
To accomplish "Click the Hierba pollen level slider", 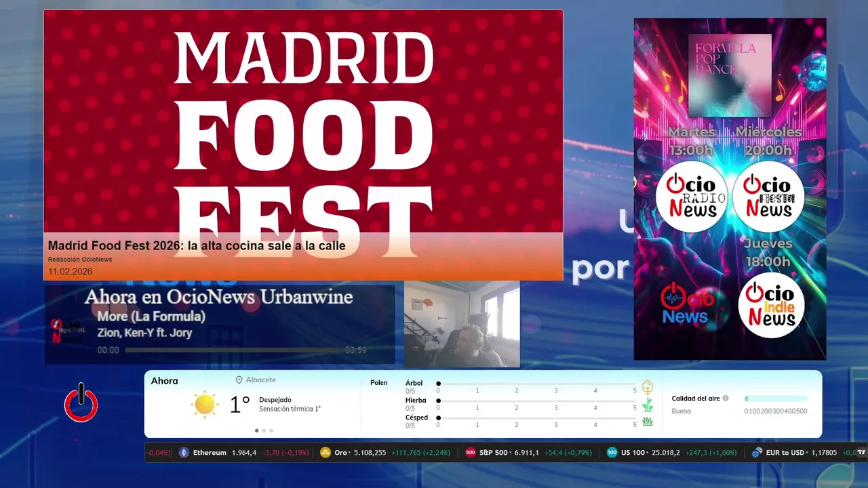I will click(x=536, y=401).
